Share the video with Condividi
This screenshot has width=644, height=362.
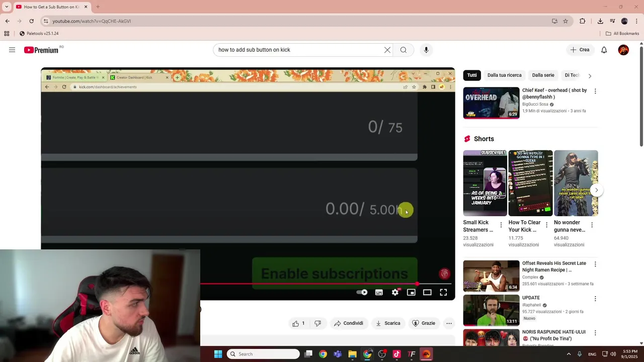[348, 323]
